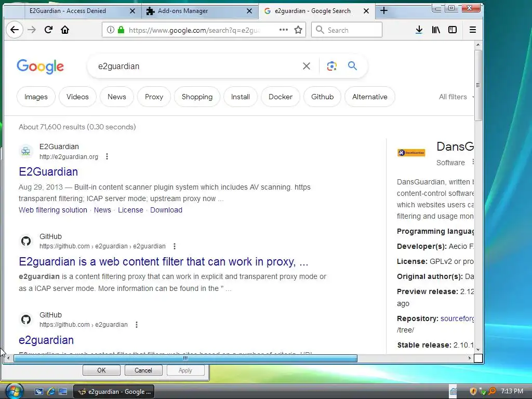Click the green padlock security icon
The height and width of the screenshot is (399, 532).
coord(121,30)
